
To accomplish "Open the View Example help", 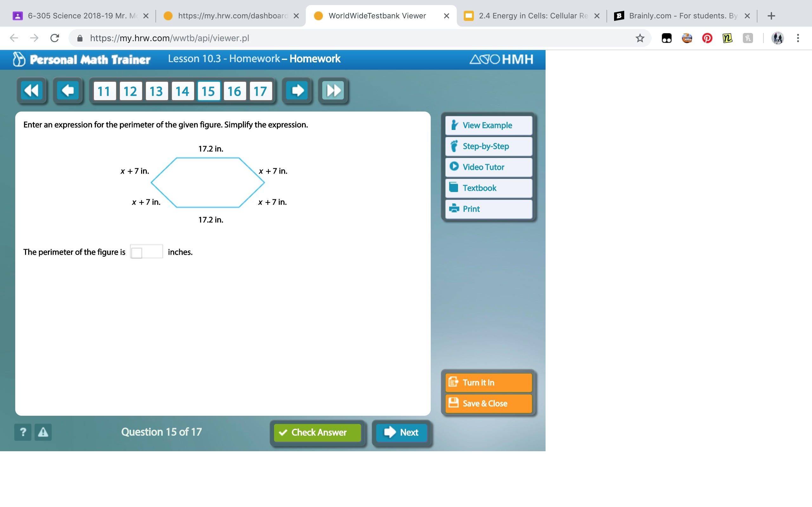I will 488,125.
